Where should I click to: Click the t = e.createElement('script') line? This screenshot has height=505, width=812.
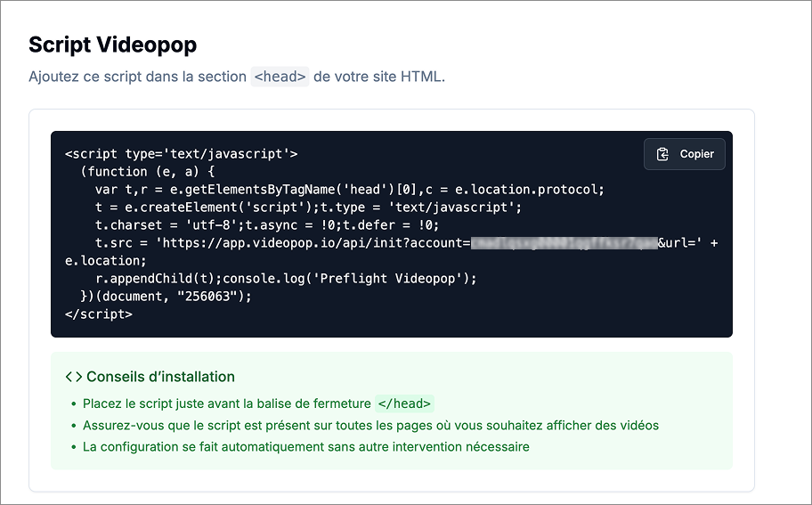pyautogui.click(x=308, y=208)
